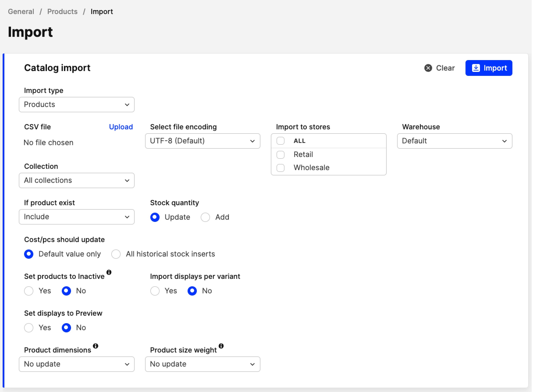Viewport: 533px width, 392px height.
Task: Click the info icon next to Product size weight
Action: click(x=222, y=346)
